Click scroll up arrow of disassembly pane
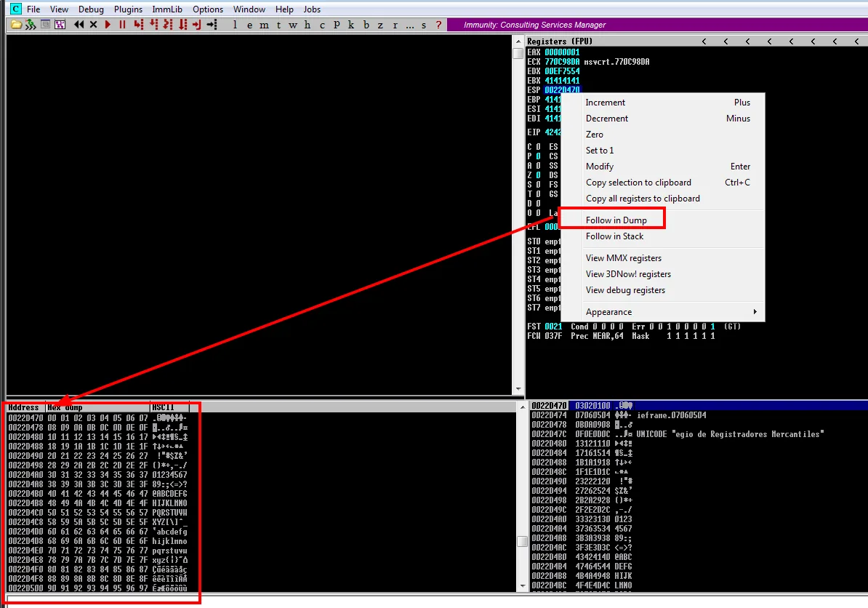 tap(518, 41)
